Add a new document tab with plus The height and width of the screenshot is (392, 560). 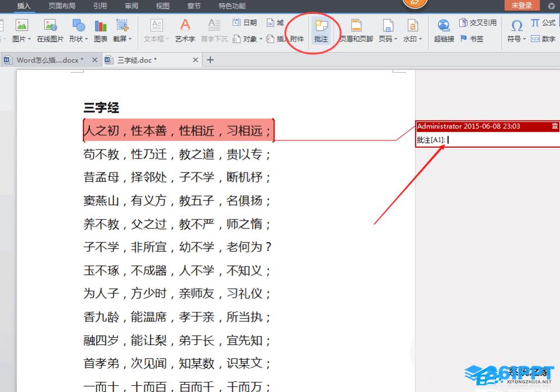click(211, 60)
